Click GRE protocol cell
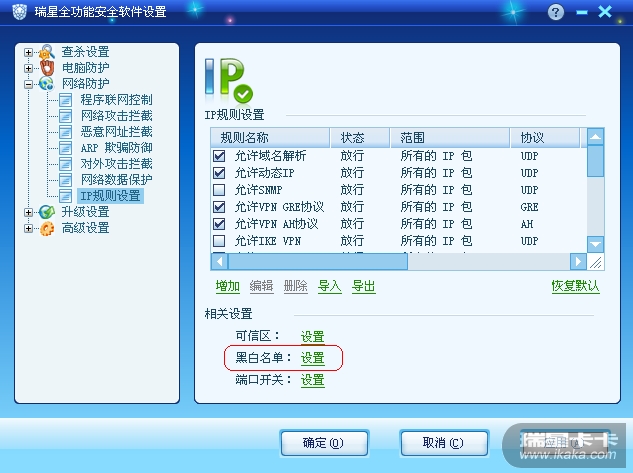The image size is (633, 473). pyautogui.click(x=529, y=207)
